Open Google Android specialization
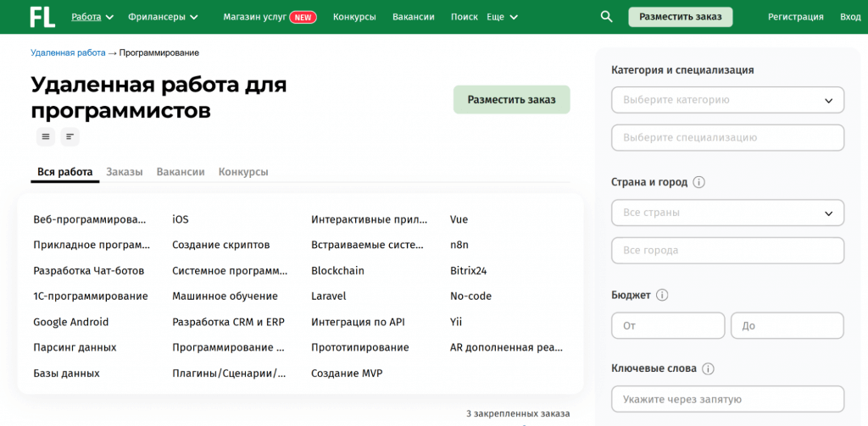The height and width of the screenshot is (426, 868). [71, 322]
